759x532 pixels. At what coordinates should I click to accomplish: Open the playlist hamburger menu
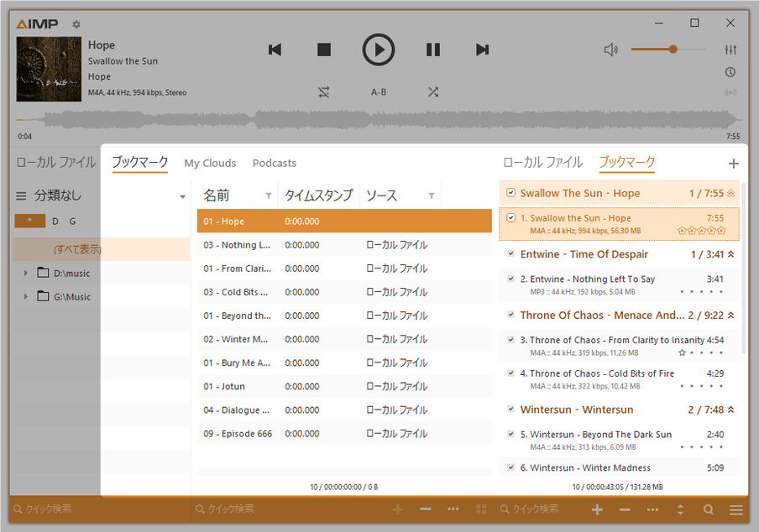point(735,509)
